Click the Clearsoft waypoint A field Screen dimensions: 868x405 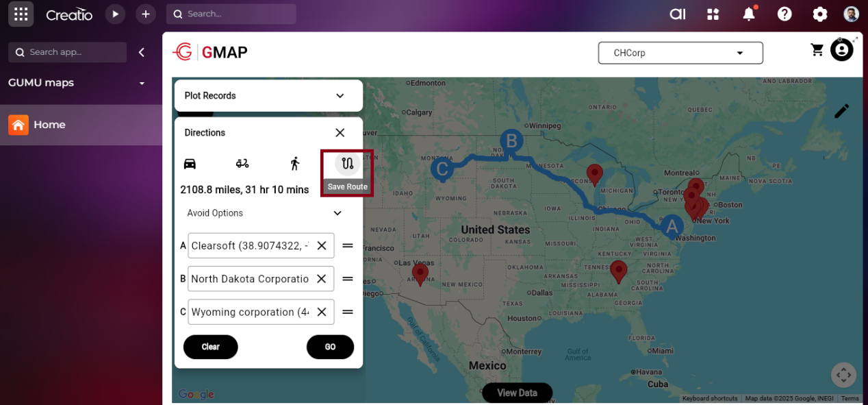(261, 245)
